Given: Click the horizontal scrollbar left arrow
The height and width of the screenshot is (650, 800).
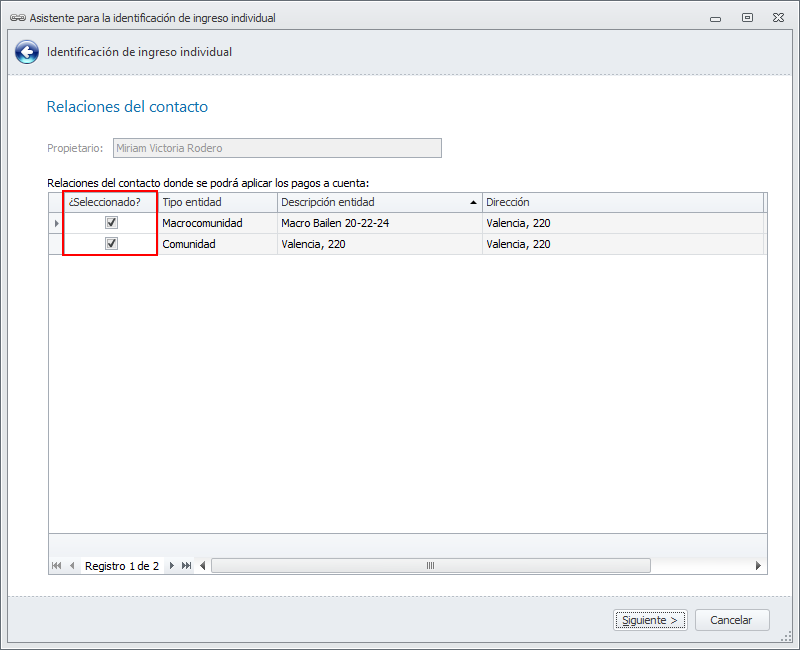Looking at the screenshot, I should pos(203,565).
